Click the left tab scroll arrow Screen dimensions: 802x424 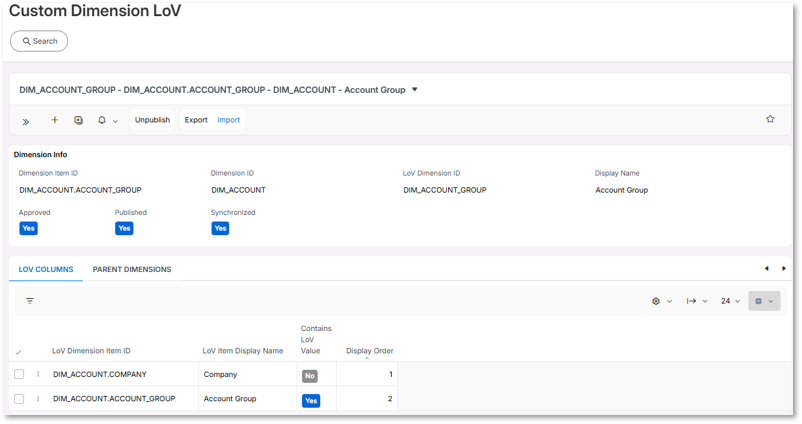[x=767, y=268]
